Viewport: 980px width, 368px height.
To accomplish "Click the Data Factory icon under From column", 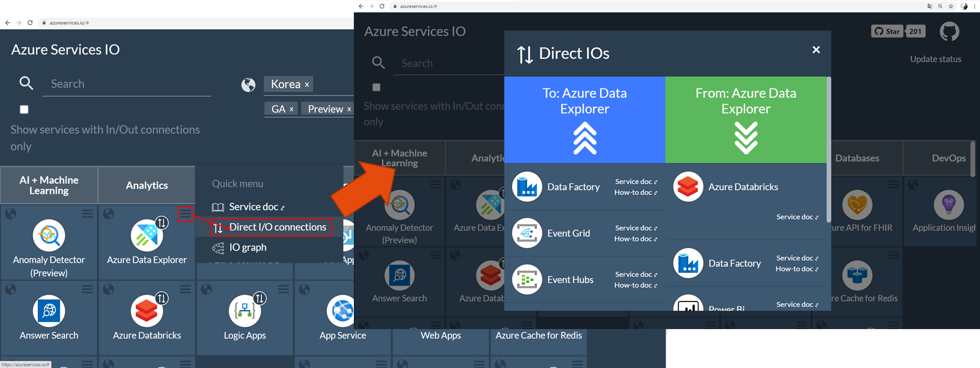I will coord(688,263).
